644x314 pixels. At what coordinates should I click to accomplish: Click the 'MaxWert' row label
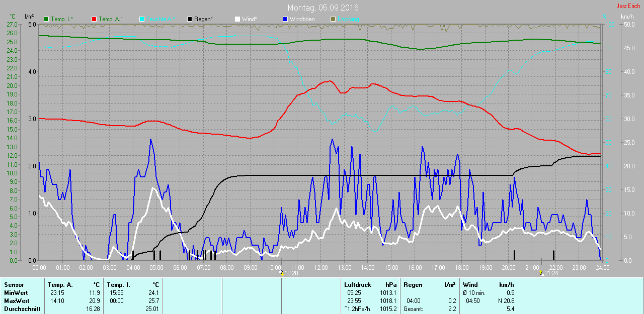[x=16, y=301]
